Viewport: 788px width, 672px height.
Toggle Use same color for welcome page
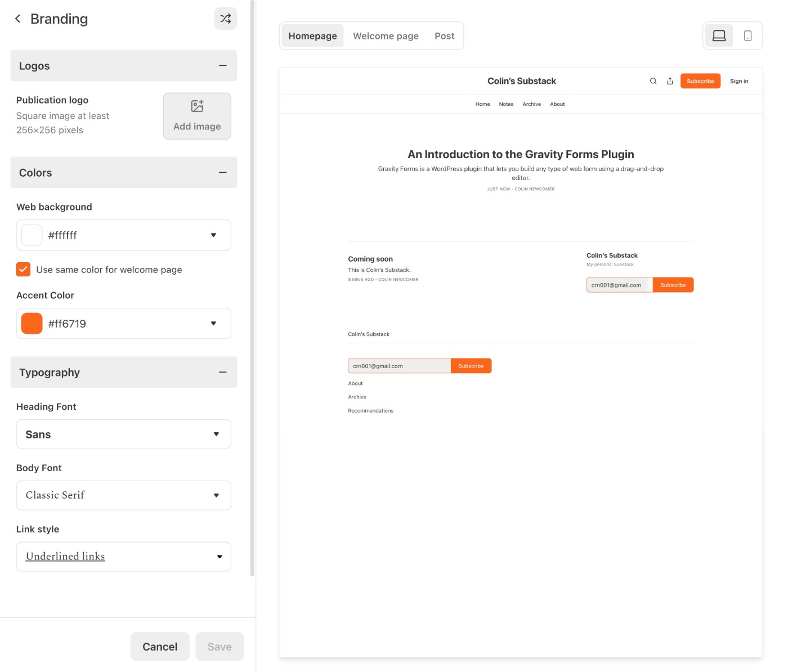tap(23, 269)
